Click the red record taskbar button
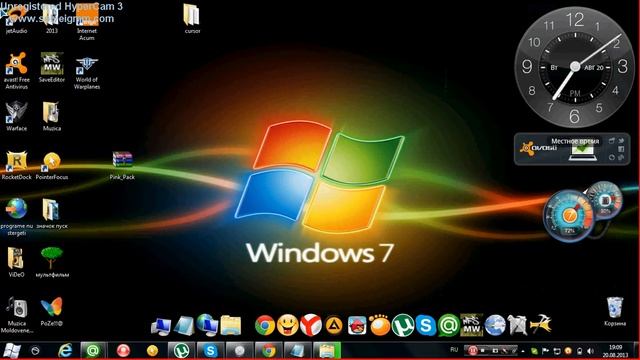Viewport: 640px width, 360px height. pyautogui.click(x=123, y=351)
